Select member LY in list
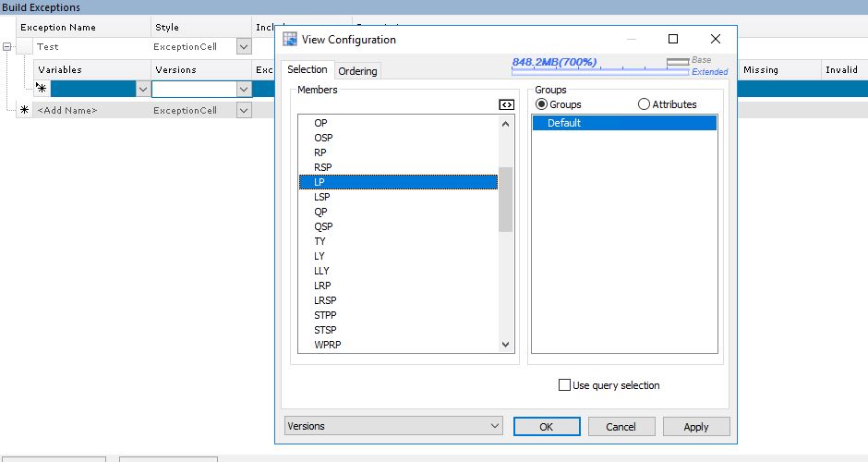This screenshot has width=868, height=462. pos(319,256)
